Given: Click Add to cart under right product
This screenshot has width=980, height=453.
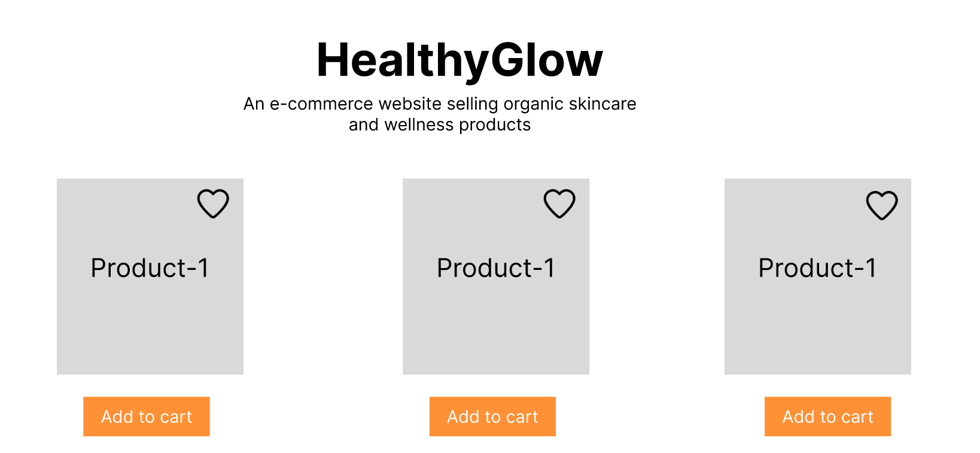Looking at the screenshot, I should point(827,416).
